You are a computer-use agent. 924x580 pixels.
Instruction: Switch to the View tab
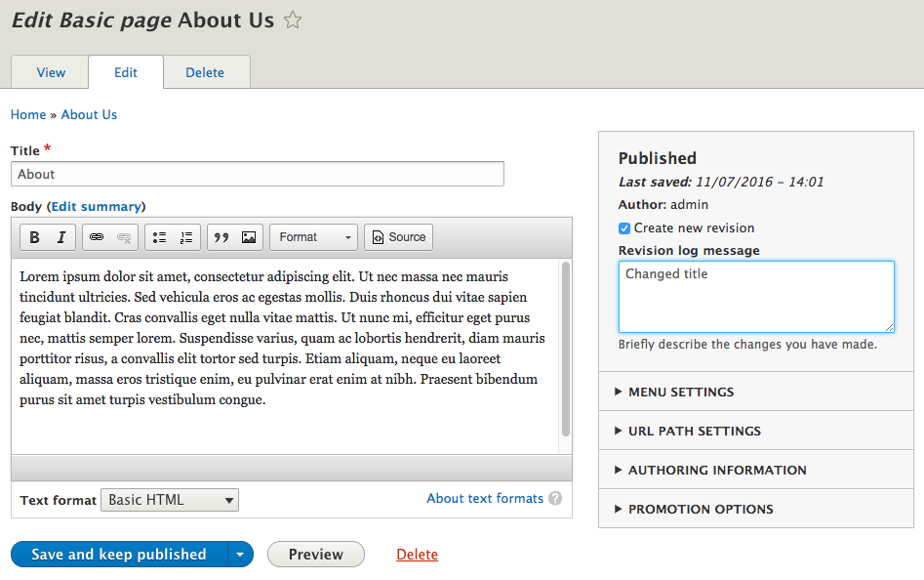coord(51,72)
